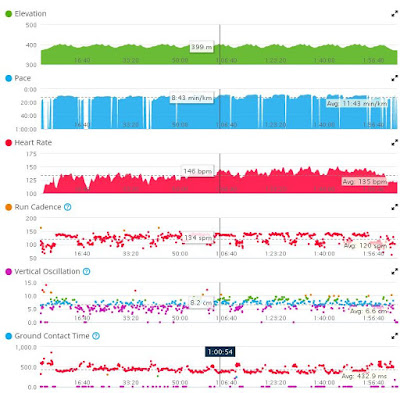Screen dimensions: 400x393
Task: Click the Avg 11:43 min/km label
Action: [357, 104]
